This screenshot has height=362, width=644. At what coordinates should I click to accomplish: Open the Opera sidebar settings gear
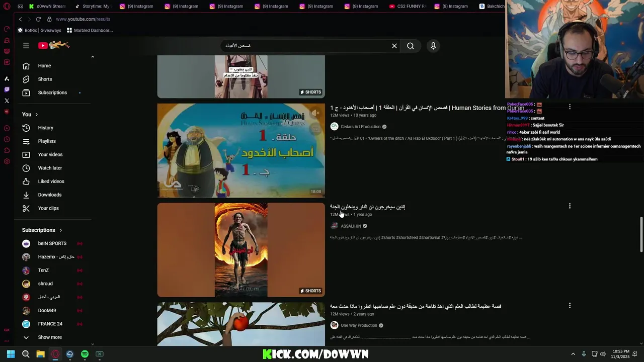(x=7, y=161)
